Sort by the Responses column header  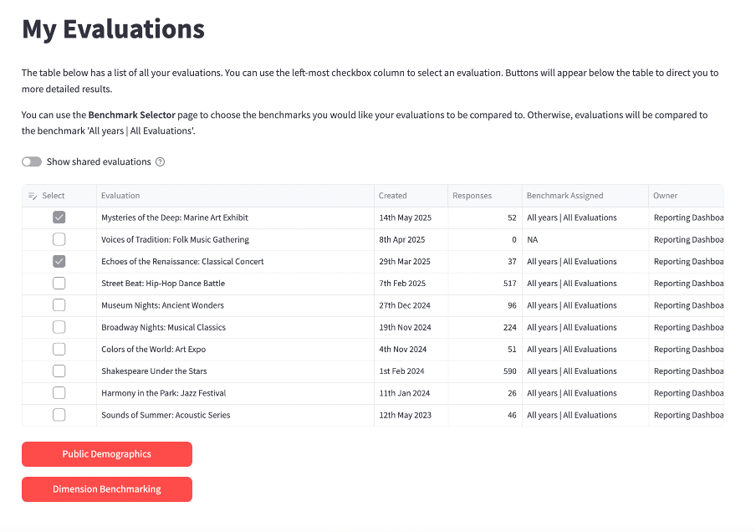pyautogui.click(x=472, y=196)
